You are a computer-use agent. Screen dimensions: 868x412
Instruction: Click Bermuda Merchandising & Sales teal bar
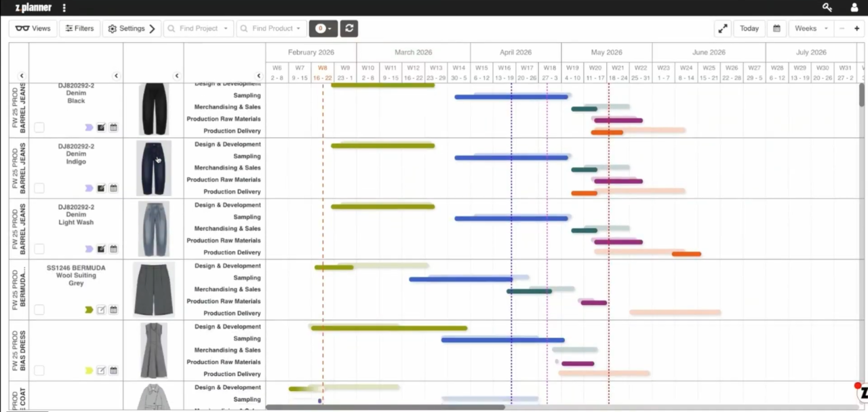click(x=529, y=291)
